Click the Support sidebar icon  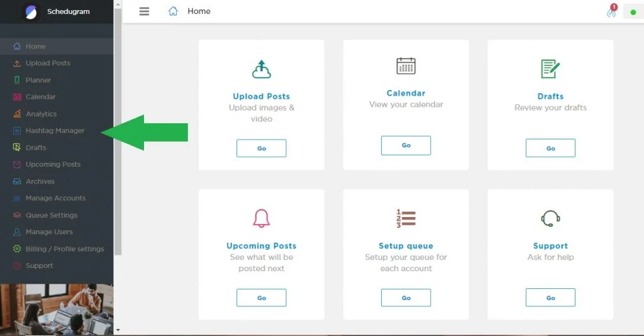(x=17, y=266)
